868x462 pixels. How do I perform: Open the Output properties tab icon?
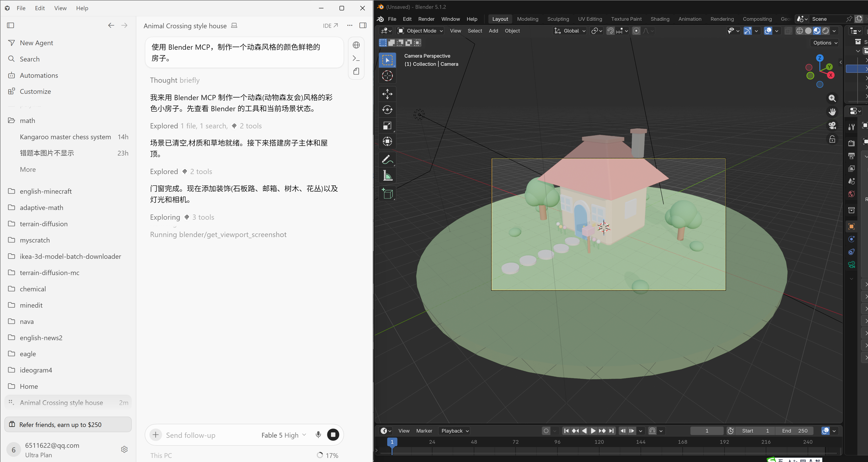pyautogui.click(x=851, y=156)
